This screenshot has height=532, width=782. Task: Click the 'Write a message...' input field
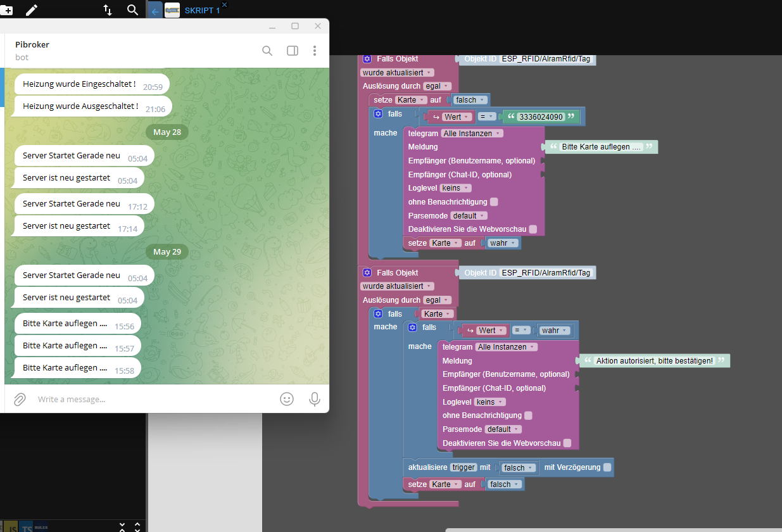pyautogui.click(x=152, y=399)
